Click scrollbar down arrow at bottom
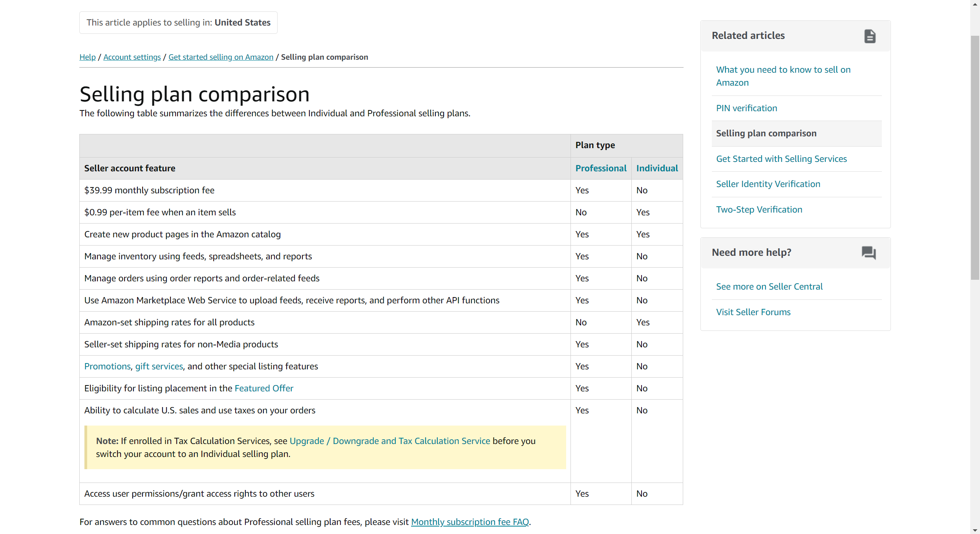Viewport: 980px width, 534px height. [975, 530]
